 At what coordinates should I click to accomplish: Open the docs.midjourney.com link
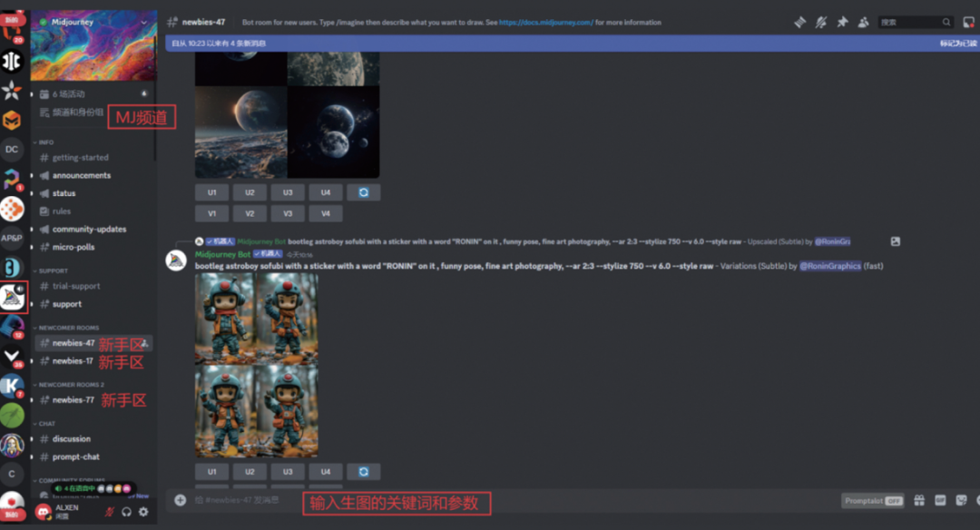(544, 22)
